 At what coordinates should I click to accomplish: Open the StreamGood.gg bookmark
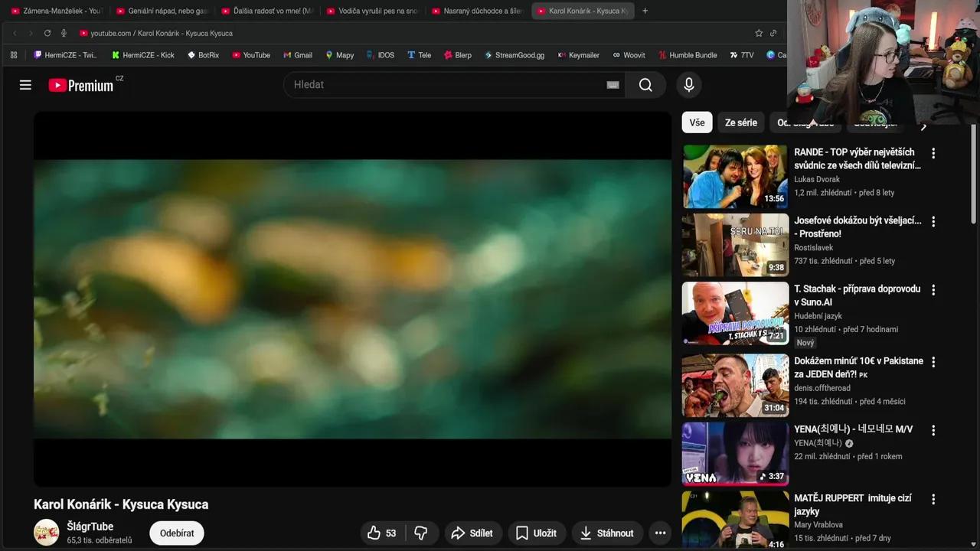coord(514,54)
